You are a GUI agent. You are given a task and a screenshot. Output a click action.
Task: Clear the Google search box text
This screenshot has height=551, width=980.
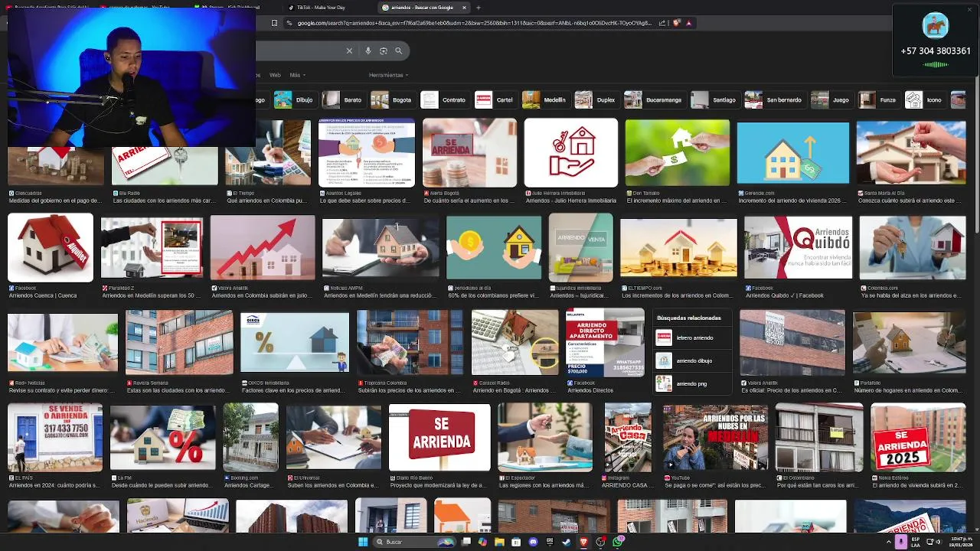tap(349, 51)
